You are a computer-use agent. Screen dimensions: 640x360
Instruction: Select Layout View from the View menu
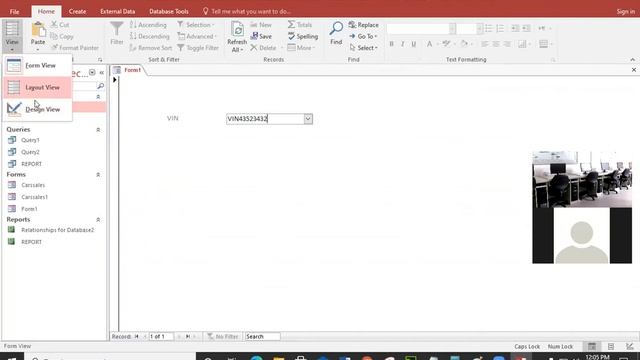coord(38,87)
